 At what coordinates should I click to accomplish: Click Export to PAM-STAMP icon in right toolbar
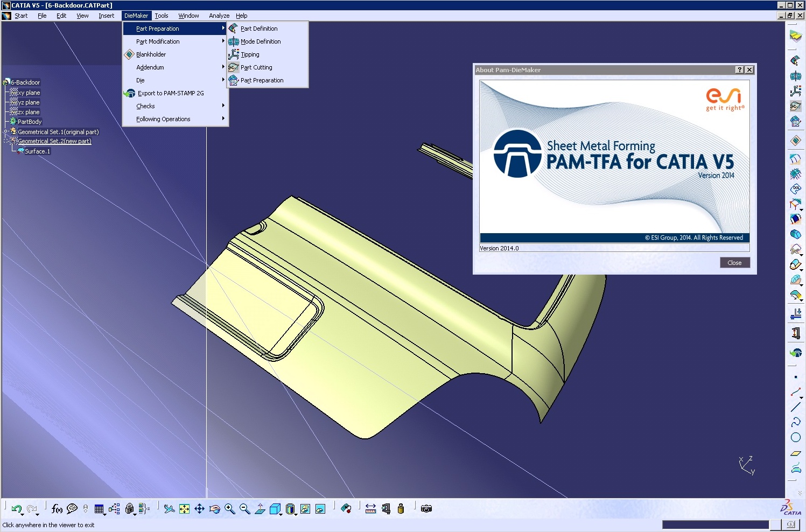[795, 353]
